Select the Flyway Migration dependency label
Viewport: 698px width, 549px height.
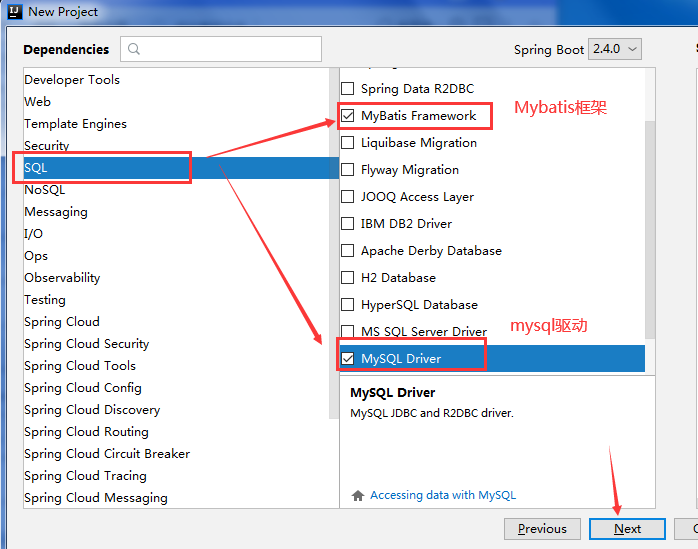(410, 170)
